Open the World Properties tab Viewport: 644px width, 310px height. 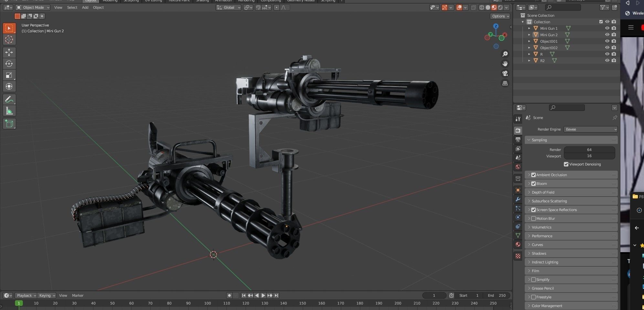518,167
